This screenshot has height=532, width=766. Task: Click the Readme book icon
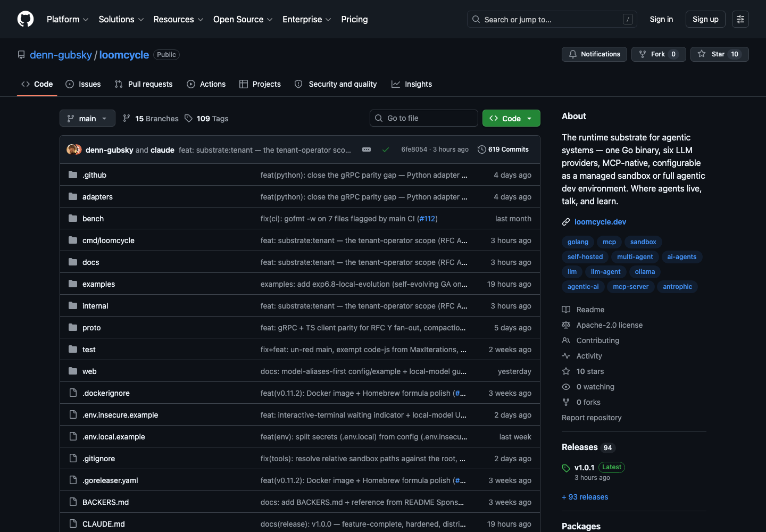pos(566,310)
